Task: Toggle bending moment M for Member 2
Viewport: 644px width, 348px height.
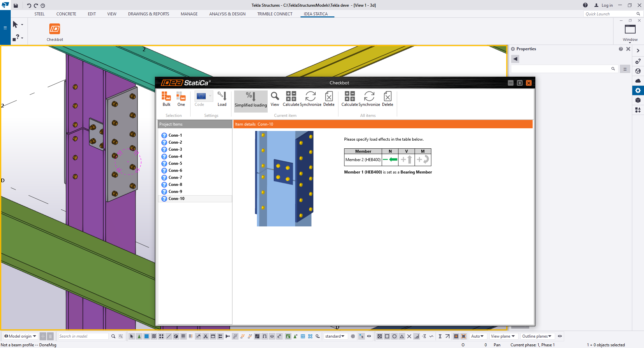Action: pos(423,160)
